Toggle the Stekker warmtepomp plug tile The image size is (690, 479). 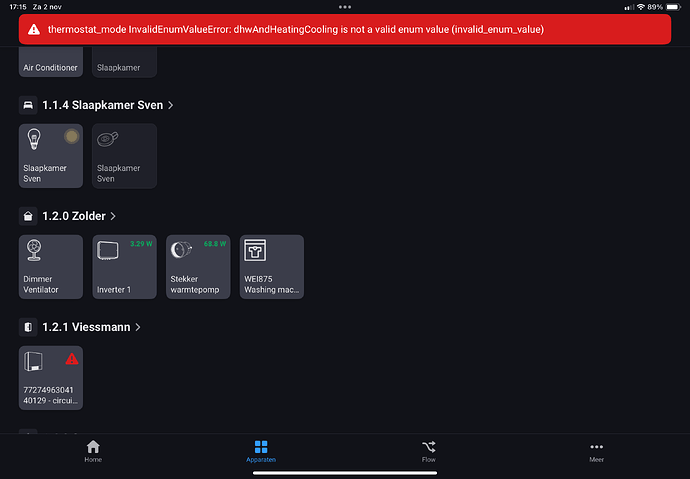tap(198, 267)
